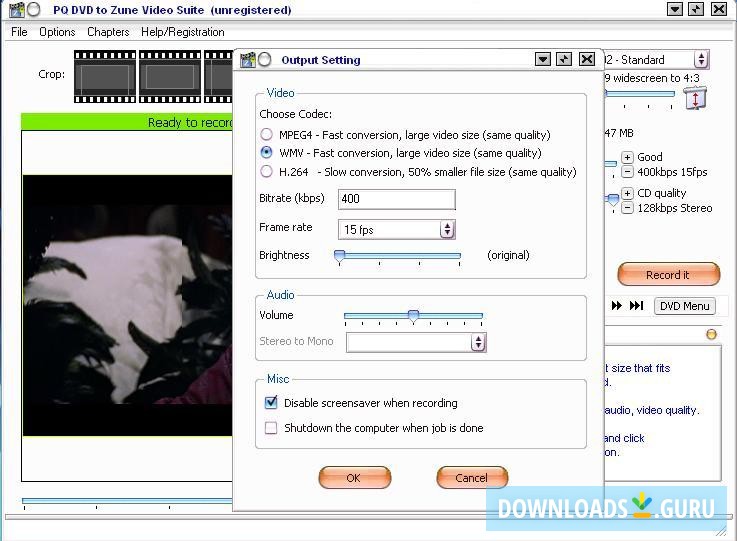Click the Bitrate (kbps) input field
This screenshot has height=541, width=737.
pyautogui.click(x=397, y=199)
